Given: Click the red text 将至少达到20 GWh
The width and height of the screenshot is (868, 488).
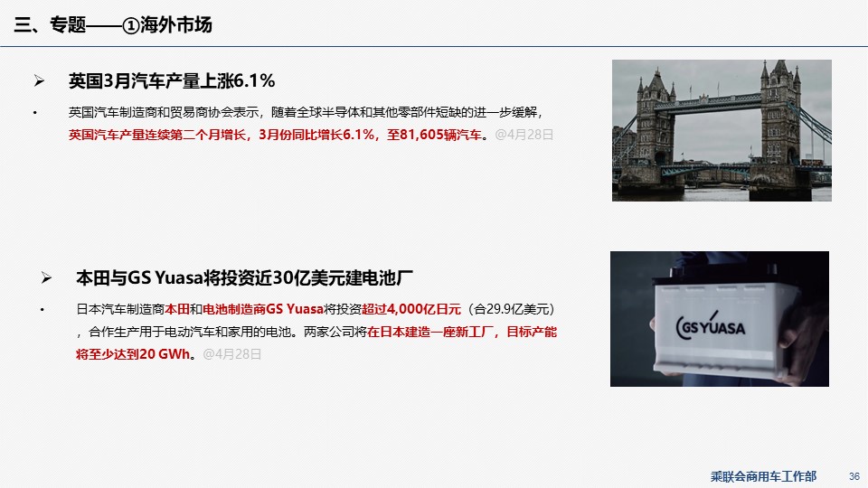Looking at the screenshot, I should (x=134, y=354).
